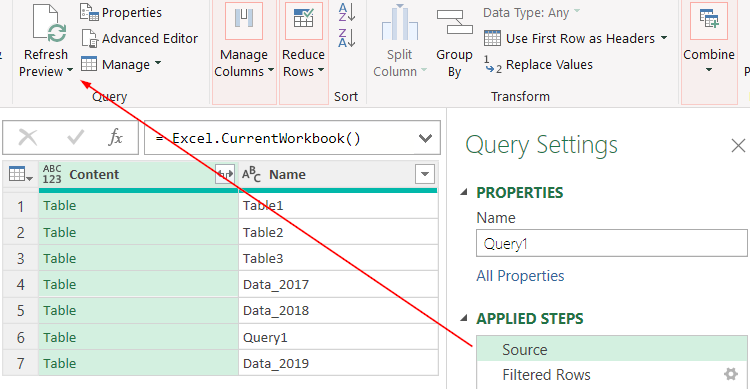Collapse the APPLIED STEPS section

[463, 318]
